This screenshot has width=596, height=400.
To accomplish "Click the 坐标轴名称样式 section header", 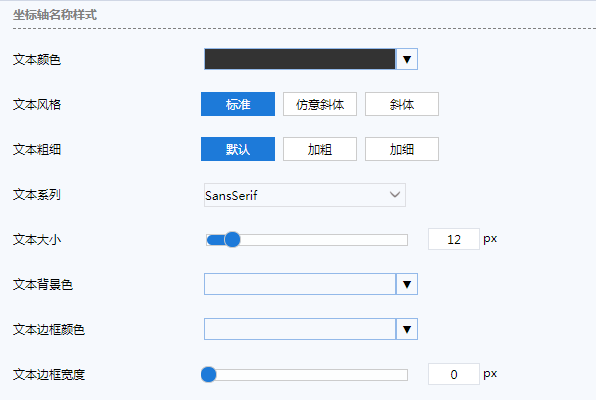I will coord(55,15).
